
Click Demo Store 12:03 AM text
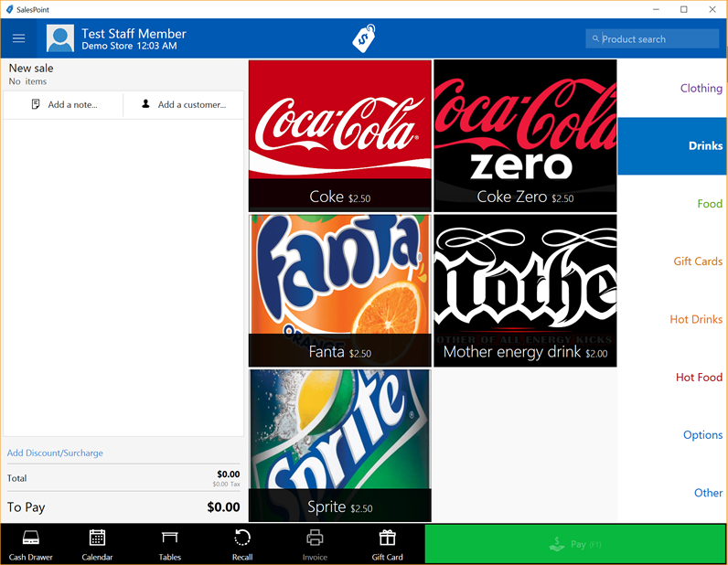[x=129, y=46]
